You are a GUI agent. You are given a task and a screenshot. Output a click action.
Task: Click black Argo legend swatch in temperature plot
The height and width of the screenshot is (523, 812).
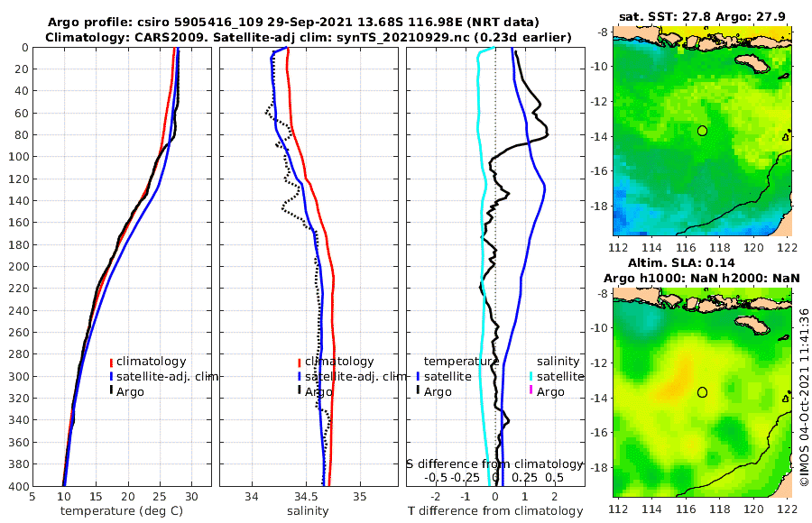click(x=111, y=391)
